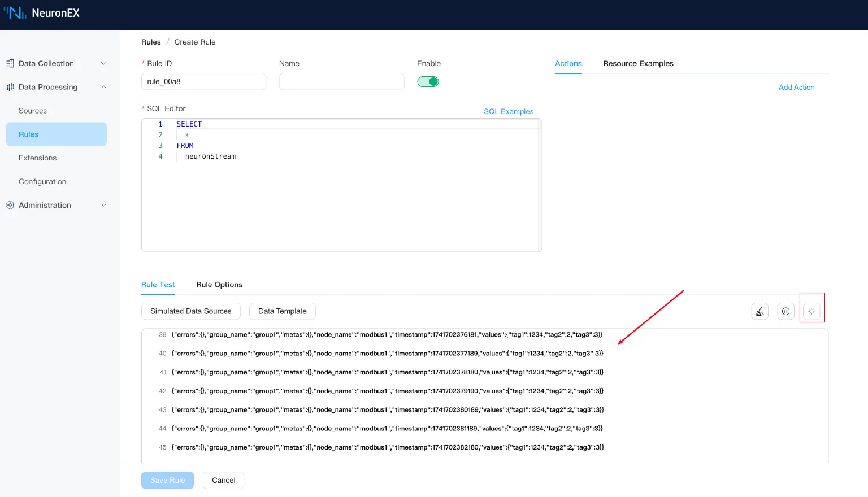The width and height of the screenshot is (868, 497).
Task: Collapse the Data Processing menu chevron
Action: (103, 87)
